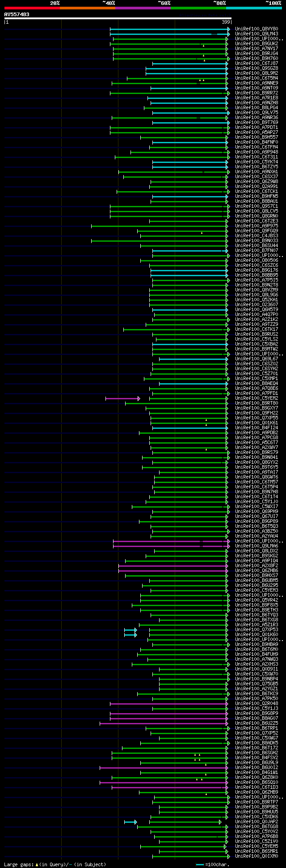286x868 pixels.
Task: Open hit UniRef100_A2X8F2
Action: [x=257, y=566]
